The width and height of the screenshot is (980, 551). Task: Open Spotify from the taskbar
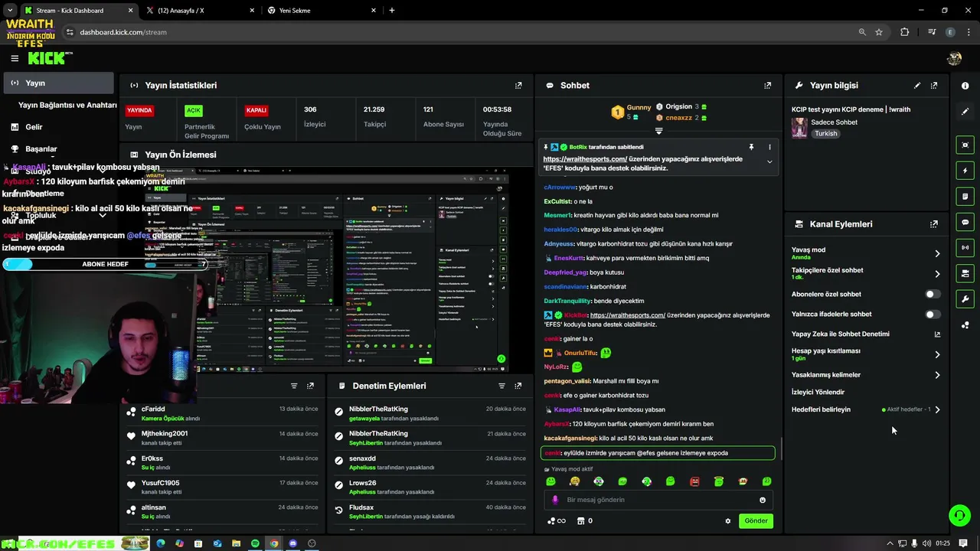[x=255, y=543]
